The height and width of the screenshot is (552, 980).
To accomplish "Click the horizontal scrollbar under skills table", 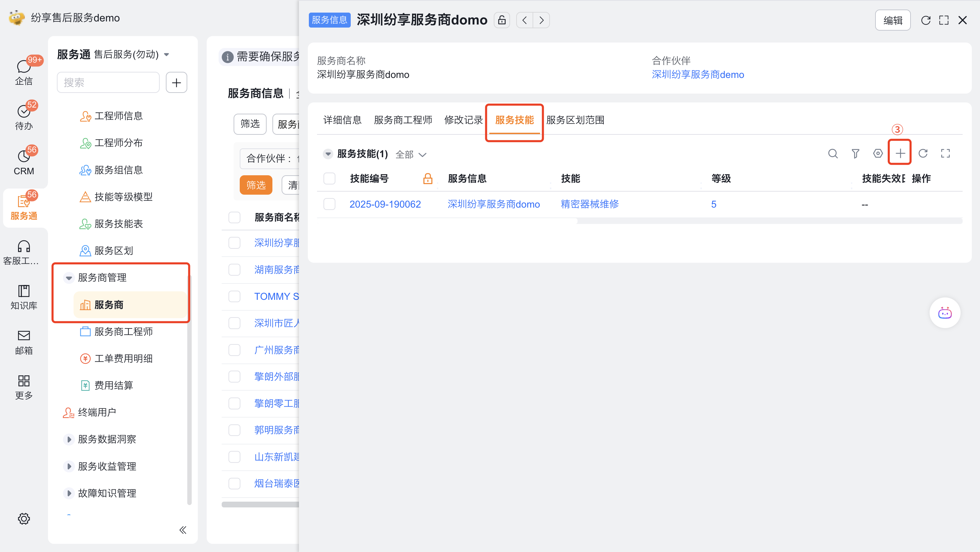I will tap(447, 221).
